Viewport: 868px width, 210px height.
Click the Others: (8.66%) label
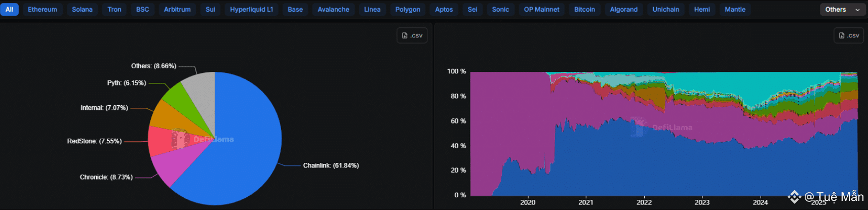pos(154,66)
